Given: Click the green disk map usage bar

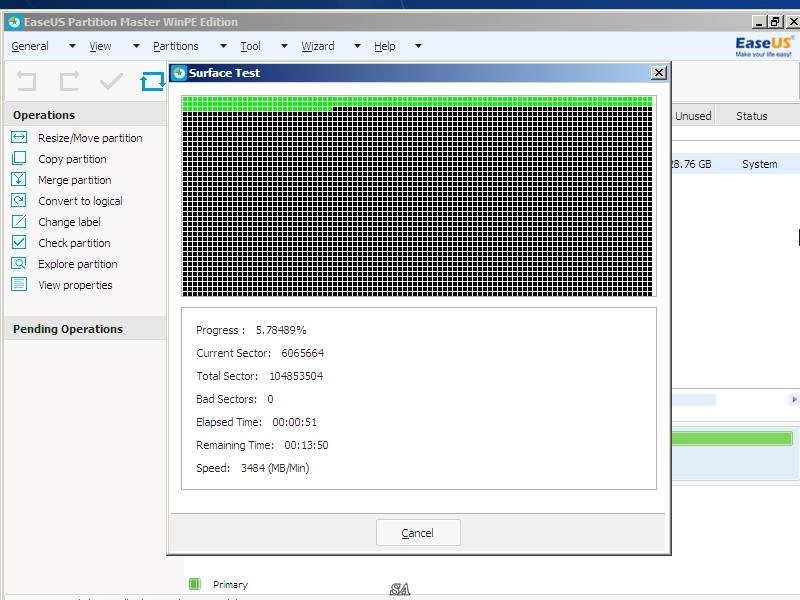Looking at the screenshot, I should [x=732, y=438].
